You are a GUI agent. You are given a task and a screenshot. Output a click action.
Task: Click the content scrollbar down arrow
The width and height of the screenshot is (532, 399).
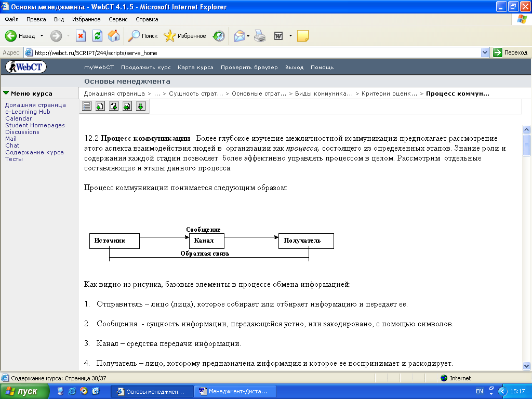[x=526, y=366]
